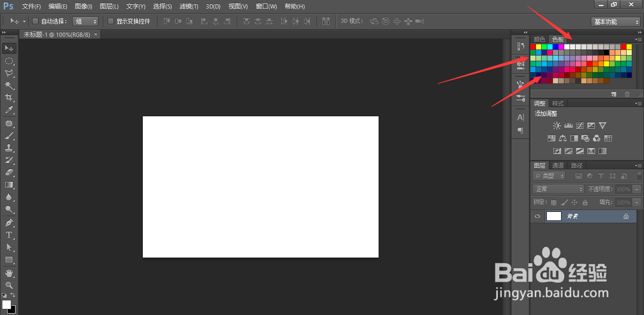The width and height of the screenshot is (644, 315).
Task: Select the Move tool in the toolbox
Action: 9,48
